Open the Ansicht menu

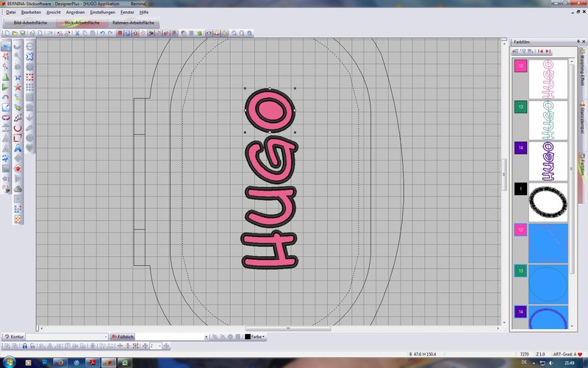(x=53, y=13)
